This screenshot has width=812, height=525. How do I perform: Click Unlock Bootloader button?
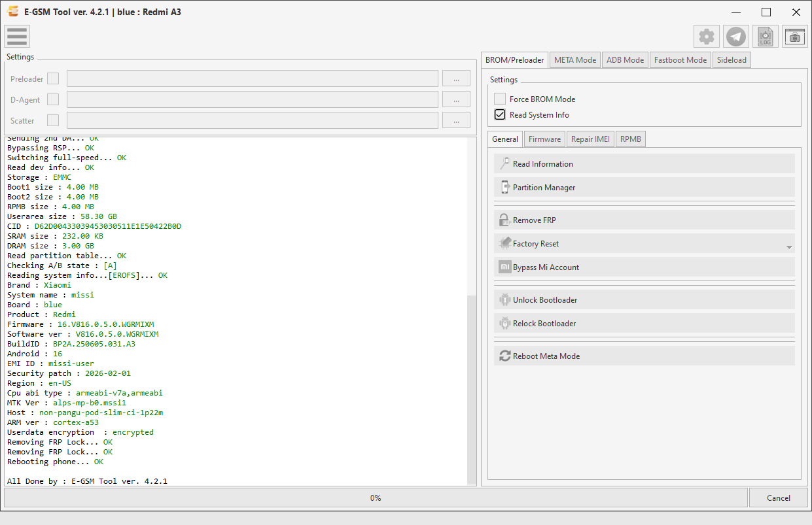(x=644, y=299)
